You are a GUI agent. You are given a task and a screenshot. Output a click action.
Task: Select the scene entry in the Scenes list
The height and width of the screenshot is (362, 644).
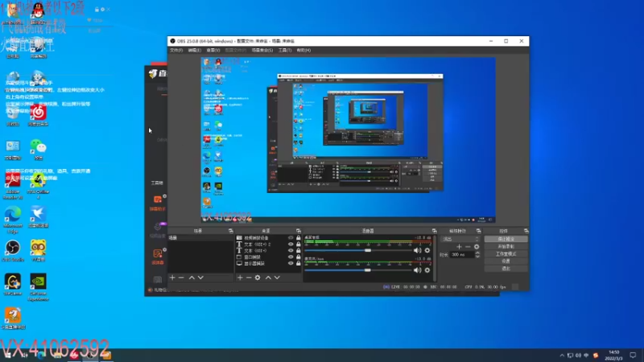[x=200, y=238]
